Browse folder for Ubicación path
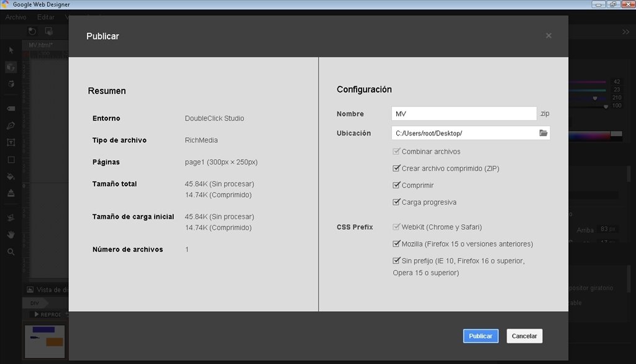The width and height of the screenshot is (636, 364). pos(543,133)
